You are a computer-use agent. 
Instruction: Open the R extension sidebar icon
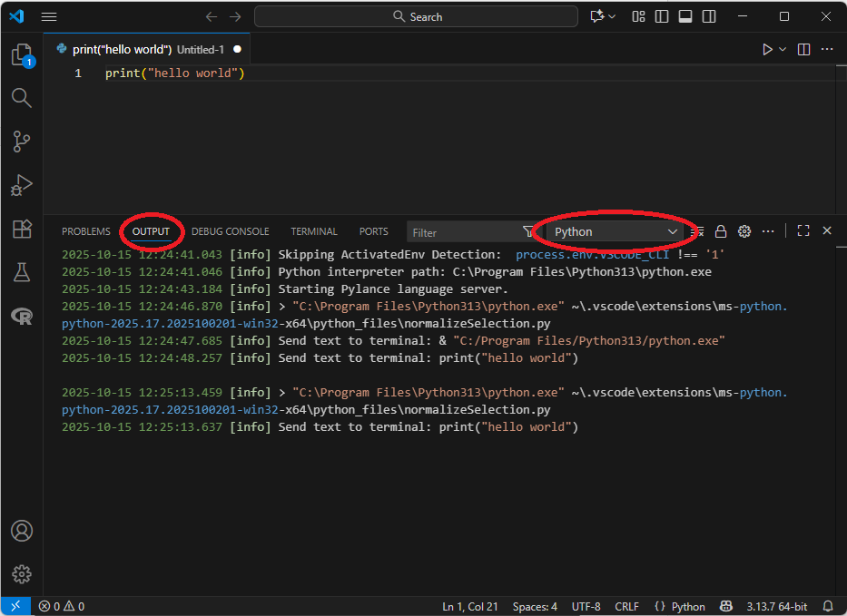(x=21, y=315)
